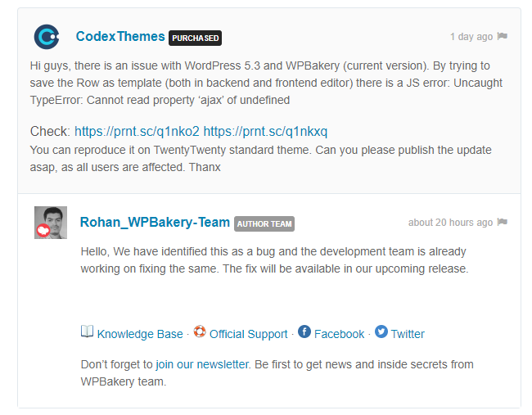The height and width of the screenshot is (415, 532).
Task: Open CodexThemes profile name link
Action: (x=120, y=36)
